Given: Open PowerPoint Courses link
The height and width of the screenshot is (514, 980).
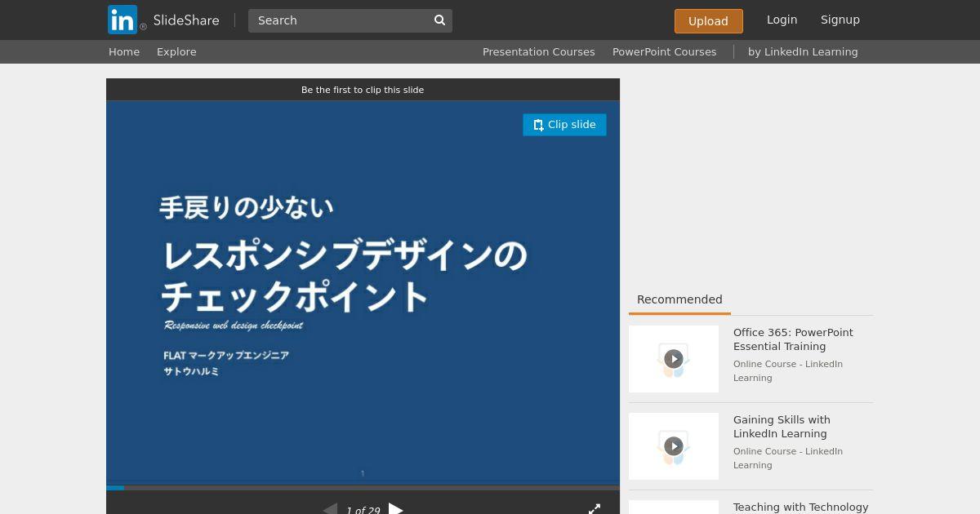Looking at the screenshot, I should pyautogui.click(x=664, y=51).
